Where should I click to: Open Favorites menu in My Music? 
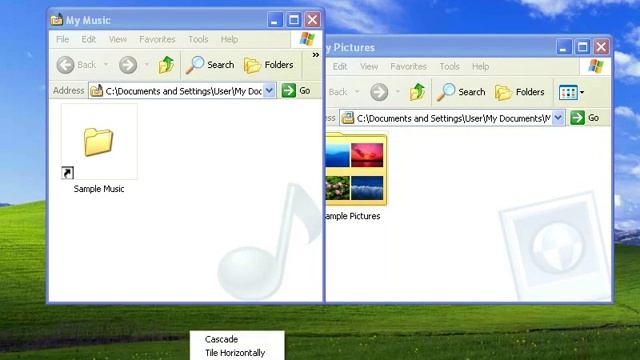tap(157, 39)
